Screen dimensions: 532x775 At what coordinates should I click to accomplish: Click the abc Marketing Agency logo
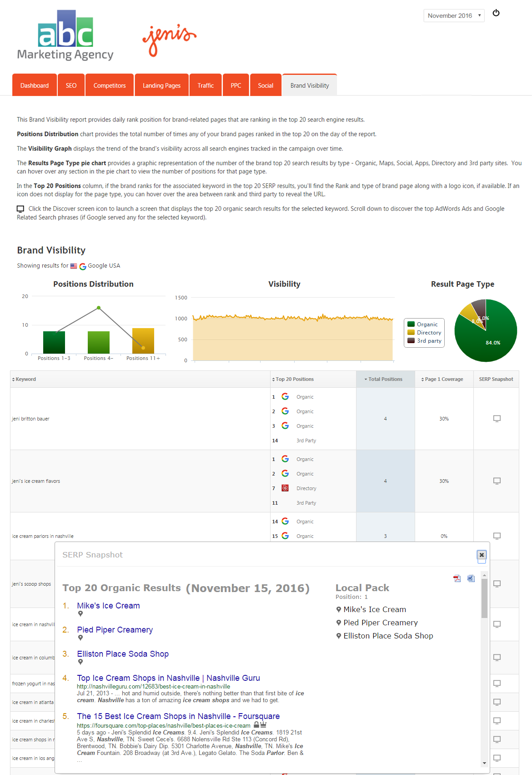point(65,35)
